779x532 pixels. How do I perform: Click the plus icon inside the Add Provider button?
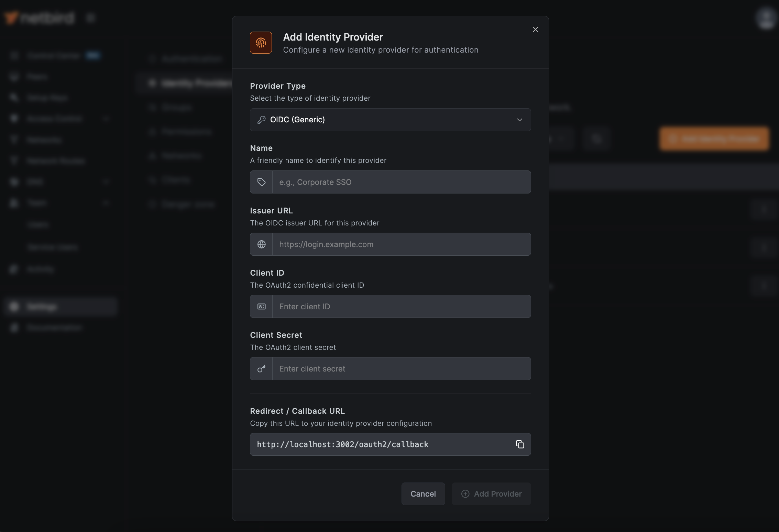[466, 494]
